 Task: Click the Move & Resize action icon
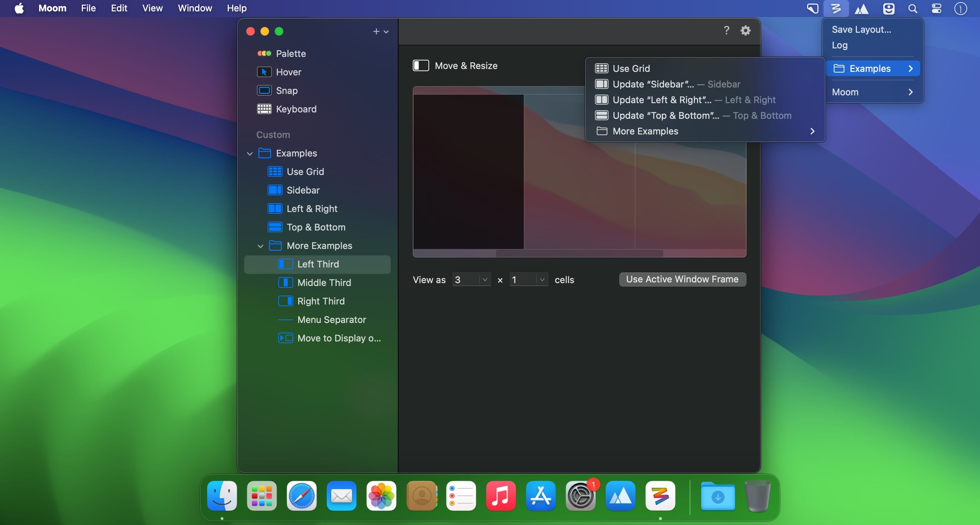(421, 65)
